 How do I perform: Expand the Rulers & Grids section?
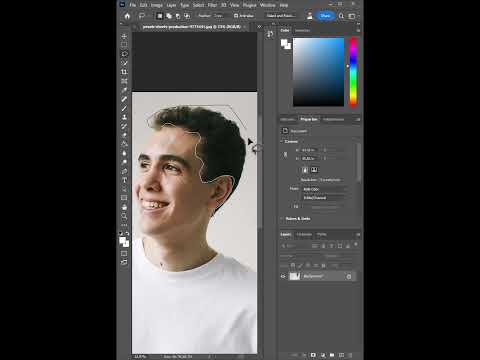(282, 219)
